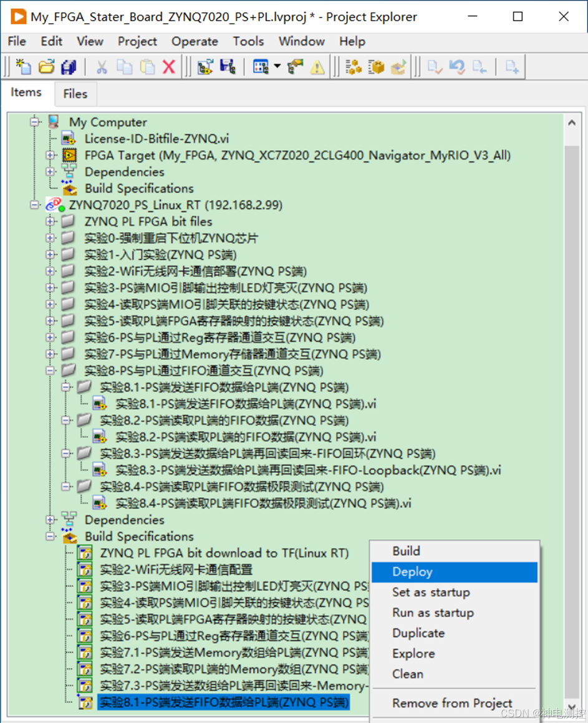
Task: Open the dropdown arrow beside Filter Project View
Action: click(x=277, y=66)
